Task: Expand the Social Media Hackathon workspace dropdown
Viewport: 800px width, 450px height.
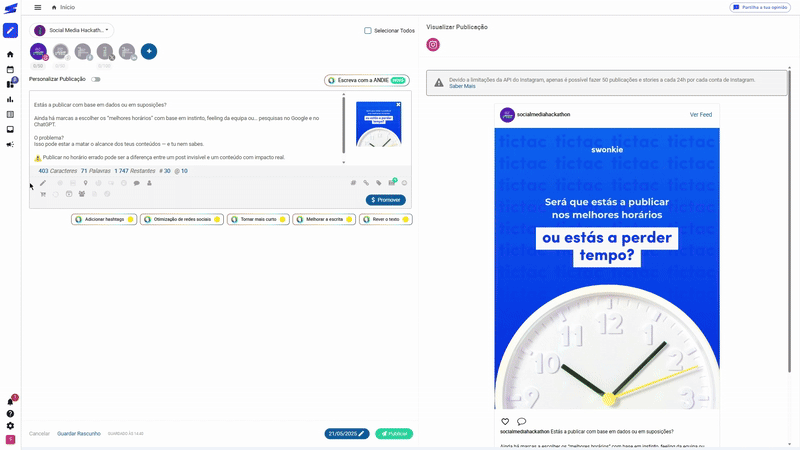Action: [x=73, y=30]
